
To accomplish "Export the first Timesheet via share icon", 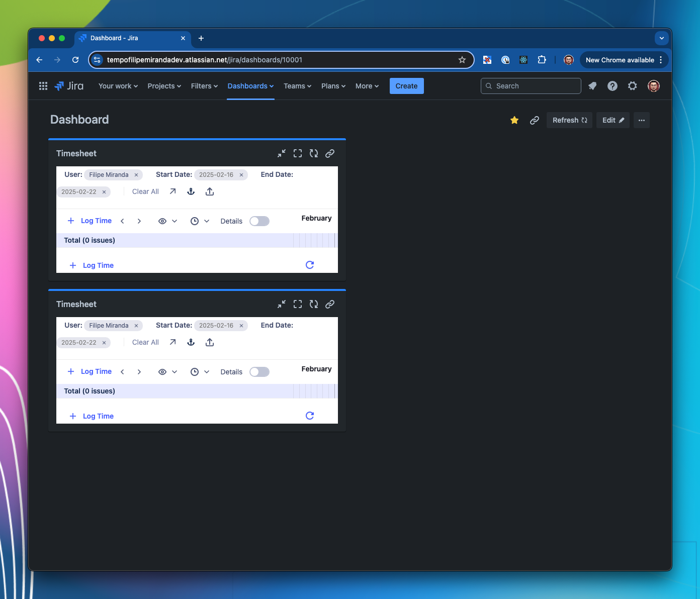I will pyautogui.click(x=210, y=191).
